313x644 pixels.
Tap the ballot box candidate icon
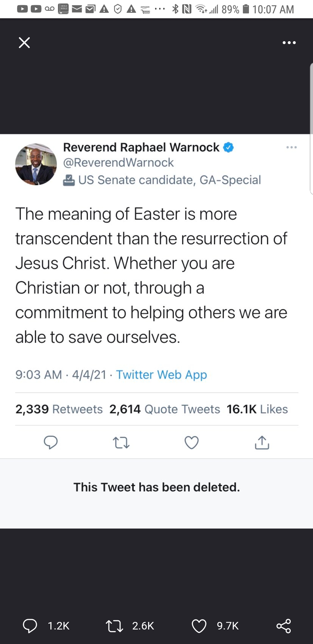pos(69,180)
